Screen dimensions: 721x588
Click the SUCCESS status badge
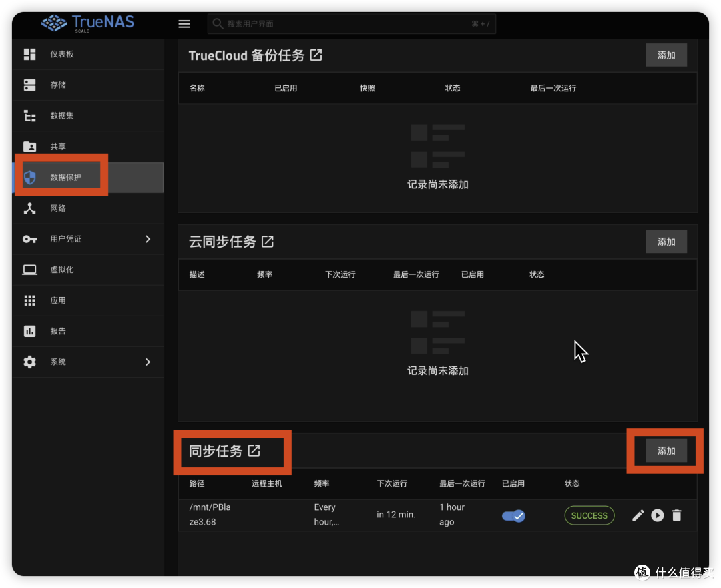click(589, 516)
